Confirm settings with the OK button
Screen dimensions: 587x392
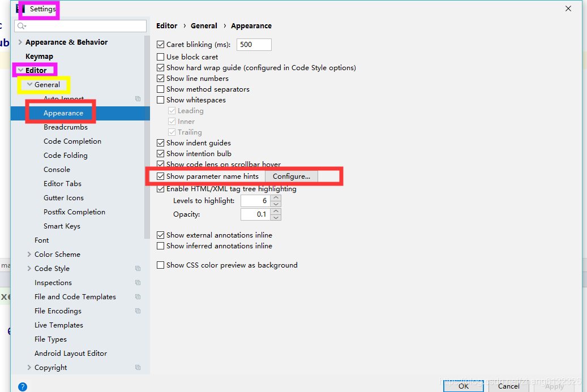point(464,386)
